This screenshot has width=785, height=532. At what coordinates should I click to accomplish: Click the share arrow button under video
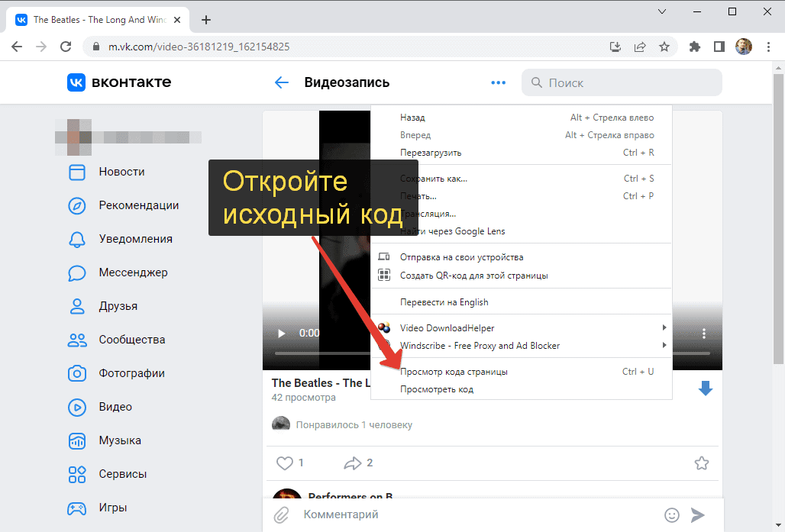[352, 463]
